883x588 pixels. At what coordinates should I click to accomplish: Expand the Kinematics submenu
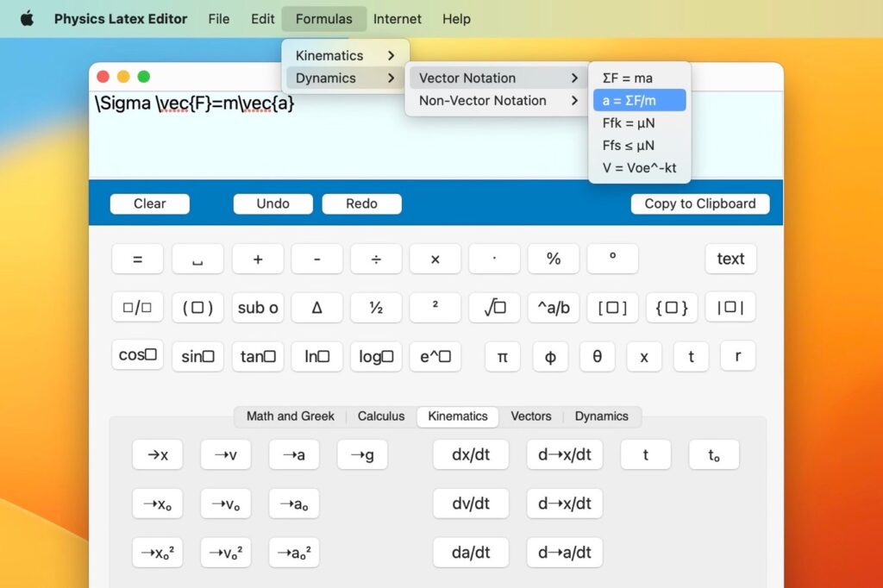[x=328, y=55]
